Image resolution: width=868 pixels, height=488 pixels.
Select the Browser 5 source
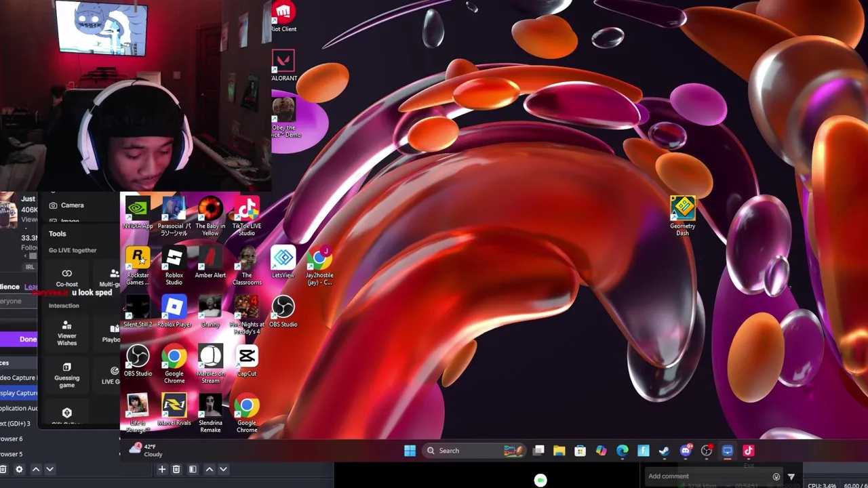click(x=12, y=454)
